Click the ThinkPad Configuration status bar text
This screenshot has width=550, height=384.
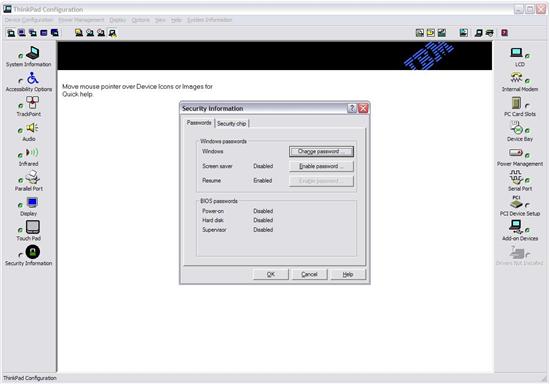click(x=30, y=378)
